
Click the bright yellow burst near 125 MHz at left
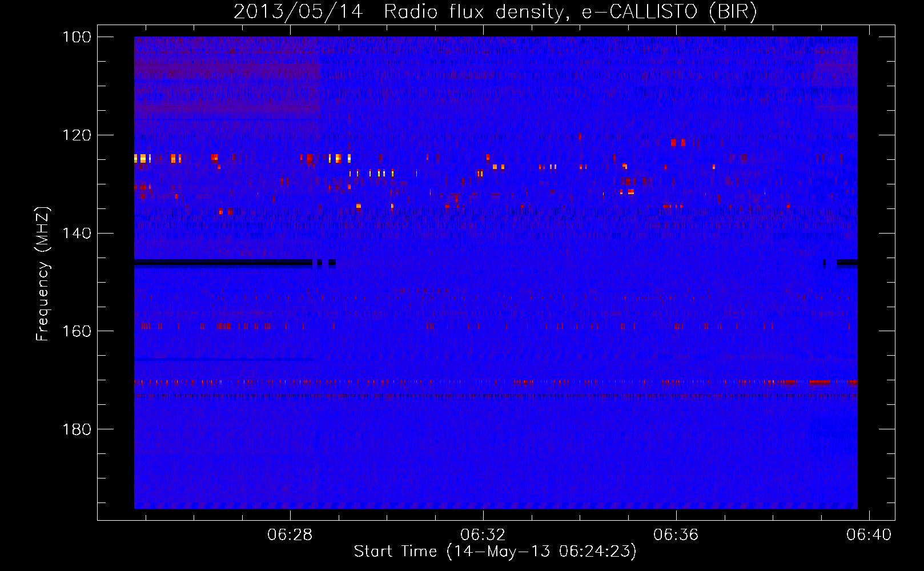142,158
